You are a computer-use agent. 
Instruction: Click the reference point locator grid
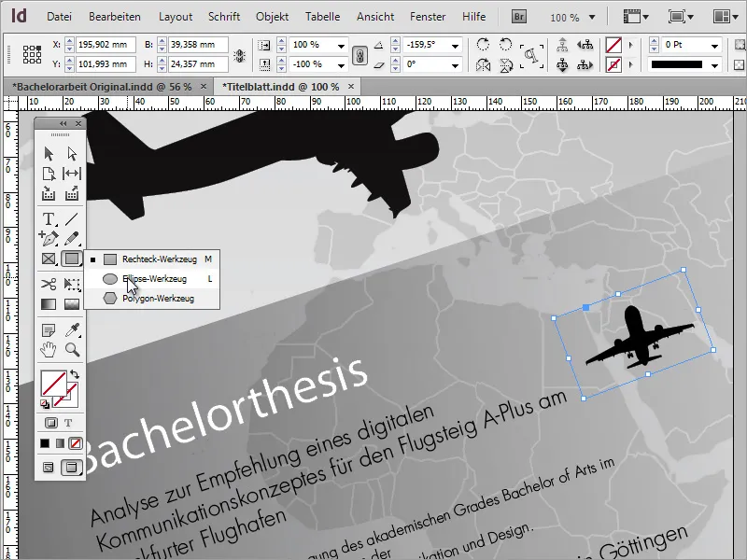pyautogui.click(x=32, y=54)
